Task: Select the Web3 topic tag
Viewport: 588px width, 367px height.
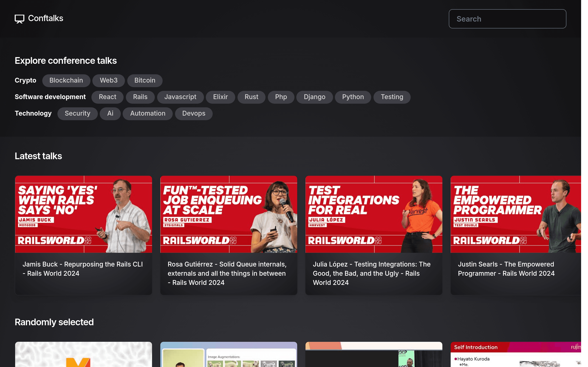Action: point(109,80)
